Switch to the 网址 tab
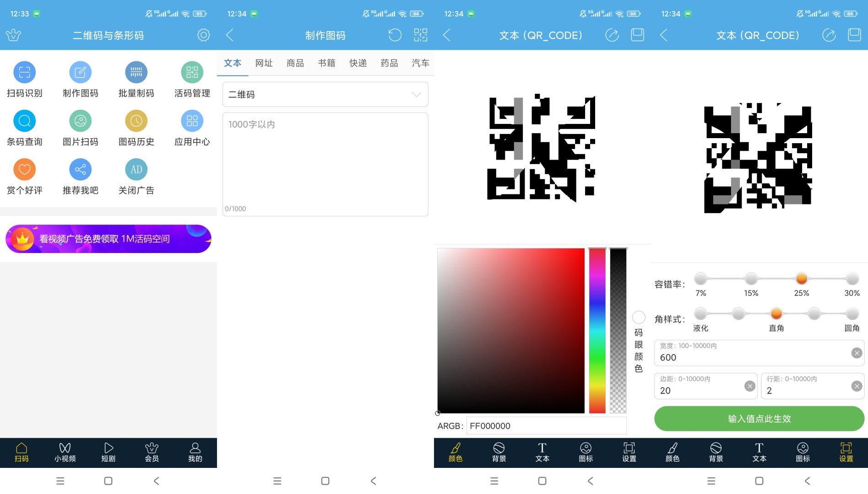This screenshot has width=868, height=494. 264,63
